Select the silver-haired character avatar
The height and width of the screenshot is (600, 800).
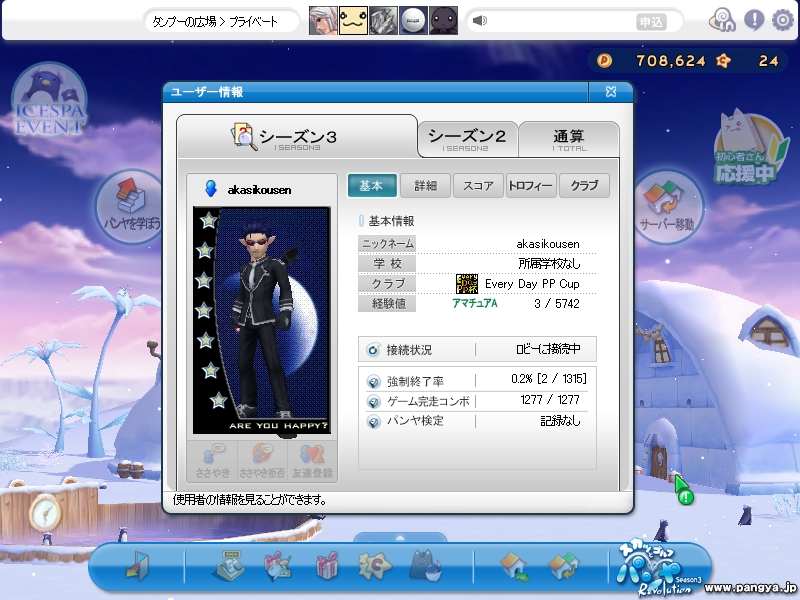point(323,20)
